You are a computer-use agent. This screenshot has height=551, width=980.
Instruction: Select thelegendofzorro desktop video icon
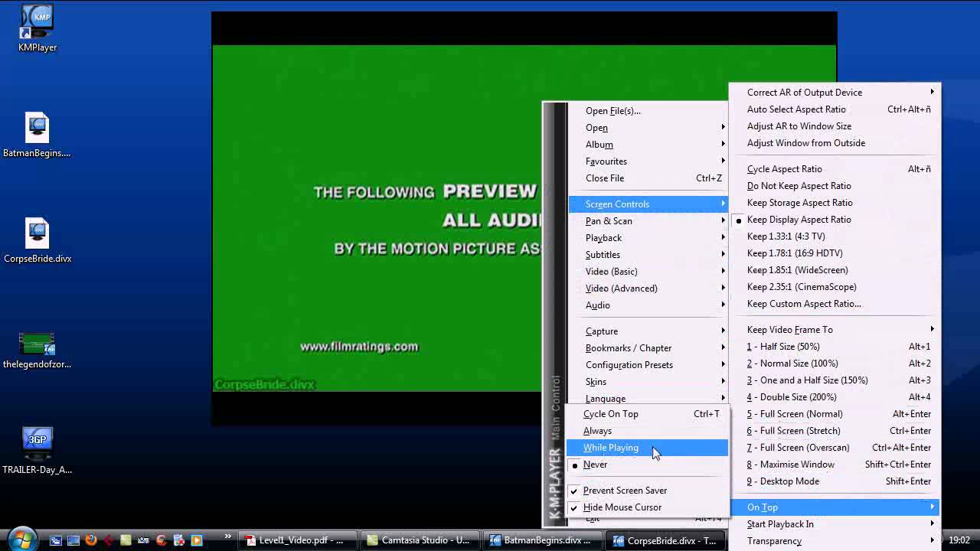pyautogui.click(x=37, y=344)
